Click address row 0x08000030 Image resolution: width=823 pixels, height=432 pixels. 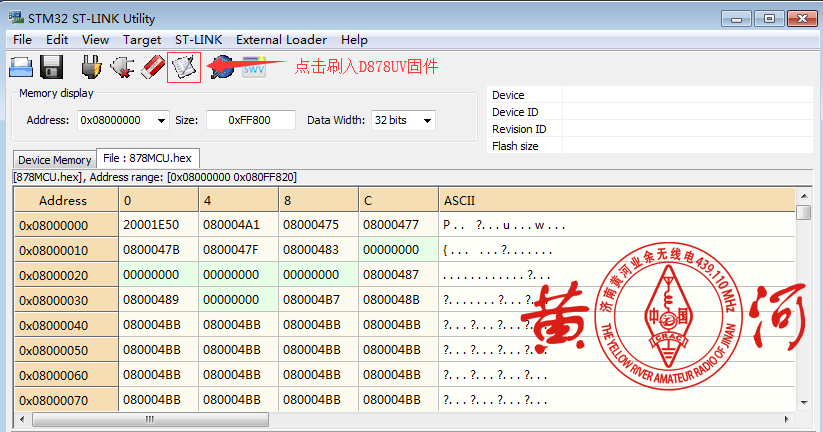click(66, 300)
